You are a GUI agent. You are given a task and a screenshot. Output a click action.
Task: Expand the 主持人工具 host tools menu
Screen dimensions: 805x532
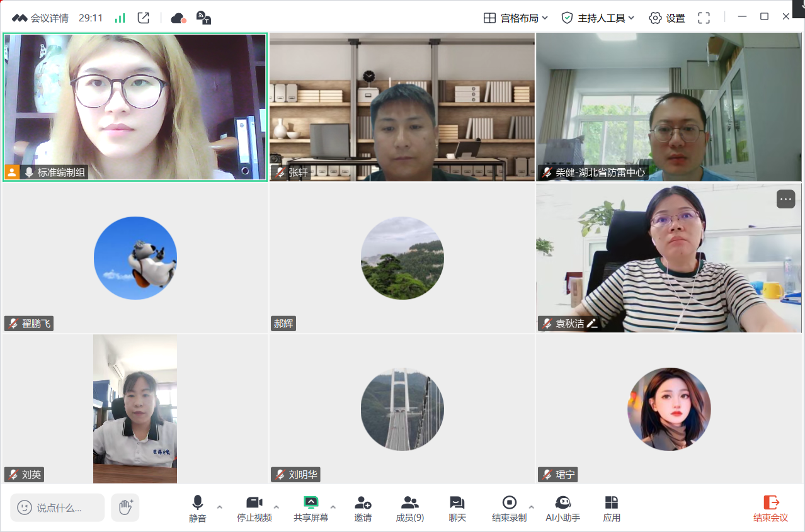(x=598, y=18)
